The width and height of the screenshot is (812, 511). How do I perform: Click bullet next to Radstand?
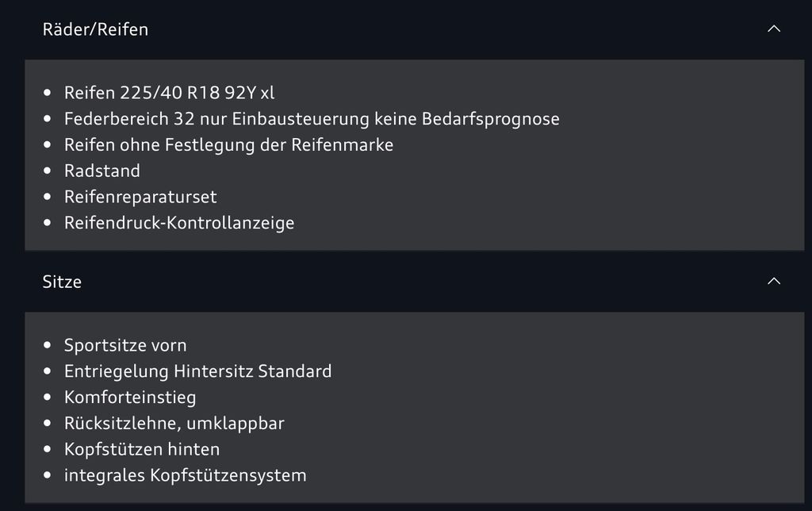[x=48, y=171]
